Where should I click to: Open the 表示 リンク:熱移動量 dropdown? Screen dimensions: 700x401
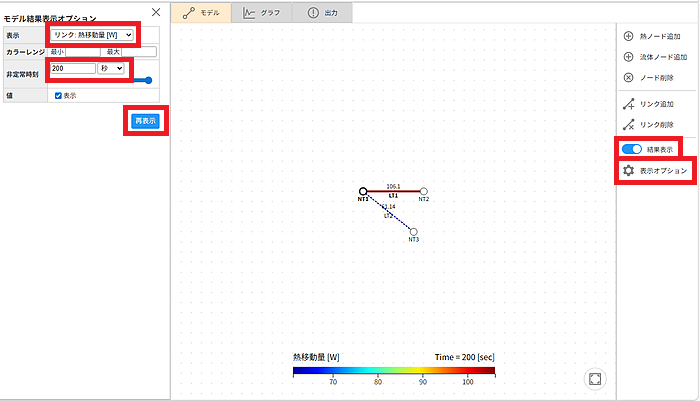[92, 36]
